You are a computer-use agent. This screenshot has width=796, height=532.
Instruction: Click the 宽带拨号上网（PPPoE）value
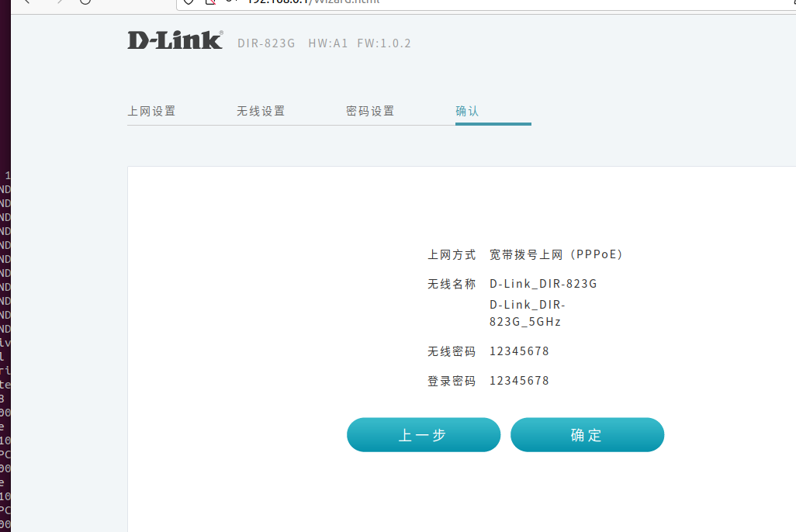556,255
